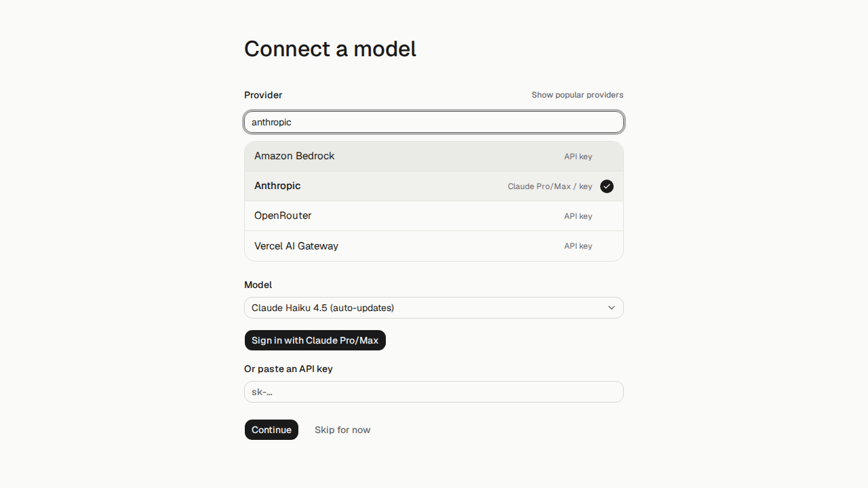This screenshot has width=868, height=488.
Task: Click the Continue button
Action: [x=271, y=430]
